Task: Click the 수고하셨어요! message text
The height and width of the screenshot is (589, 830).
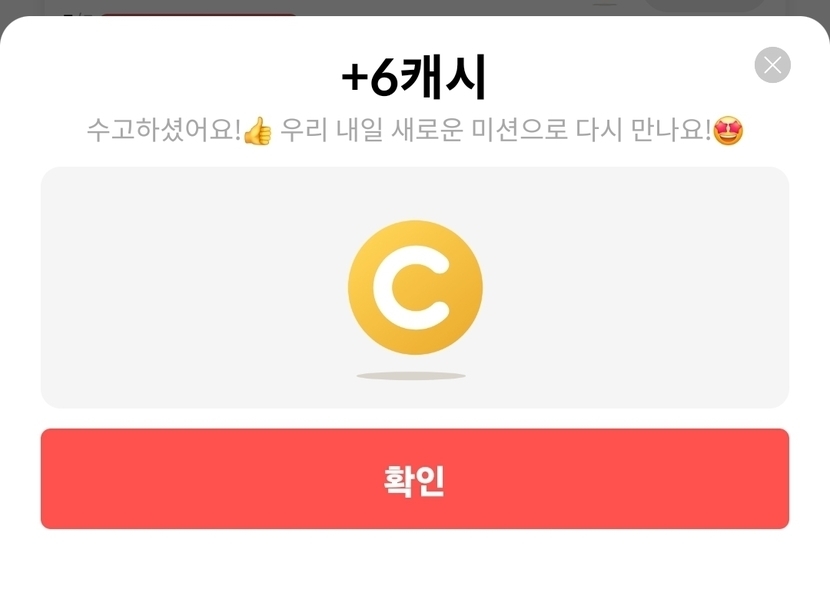Action: [x=164, y=130]
